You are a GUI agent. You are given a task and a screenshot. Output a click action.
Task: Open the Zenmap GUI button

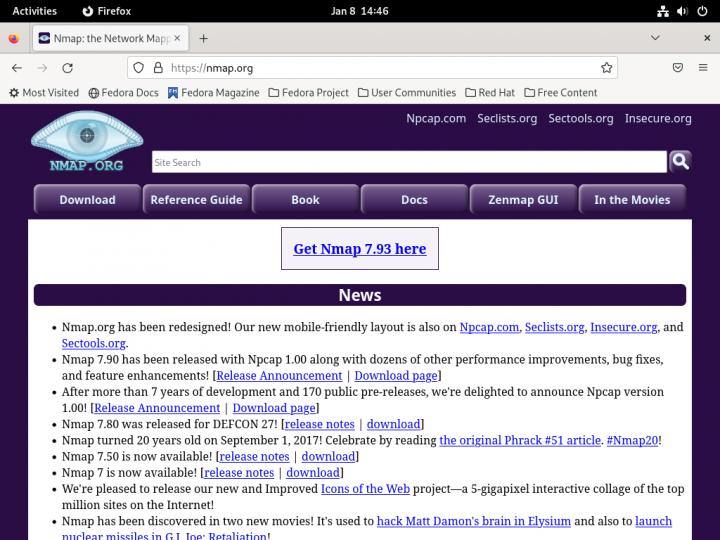tap(523, 199)
